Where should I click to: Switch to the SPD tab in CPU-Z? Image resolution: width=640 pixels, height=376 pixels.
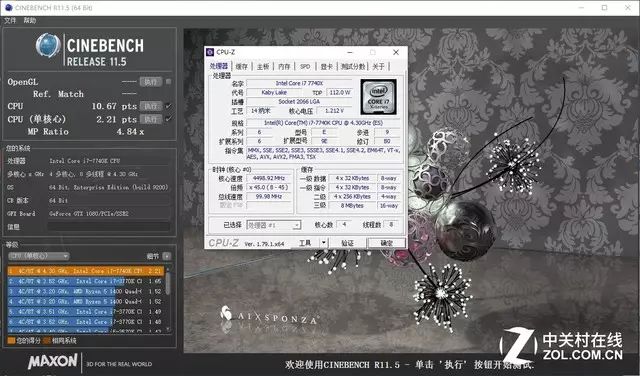(305, 67)
